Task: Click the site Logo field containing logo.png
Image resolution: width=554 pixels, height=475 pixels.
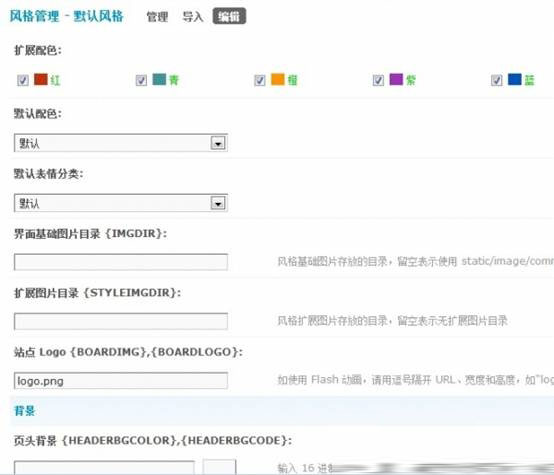Action: point(121,381)
